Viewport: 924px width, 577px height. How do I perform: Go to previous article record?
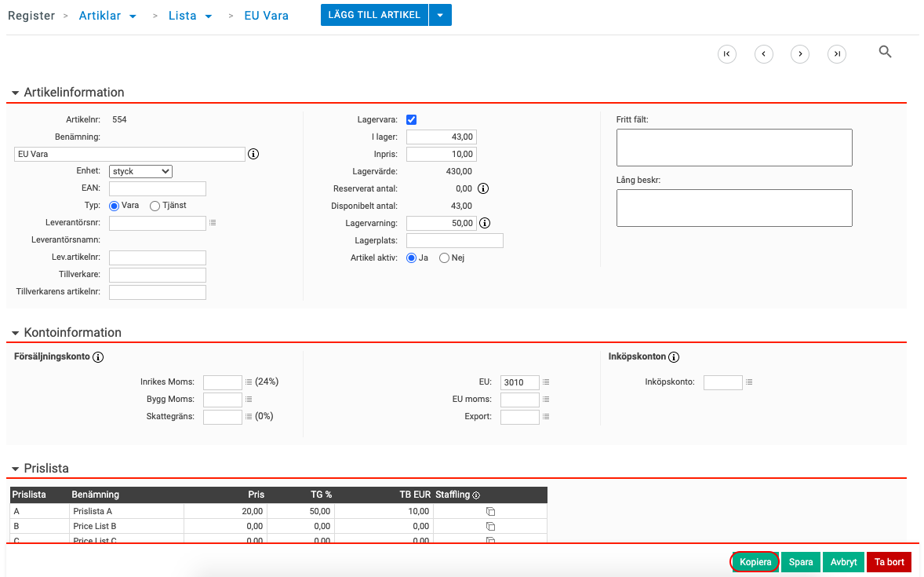[x=764, y=53]
